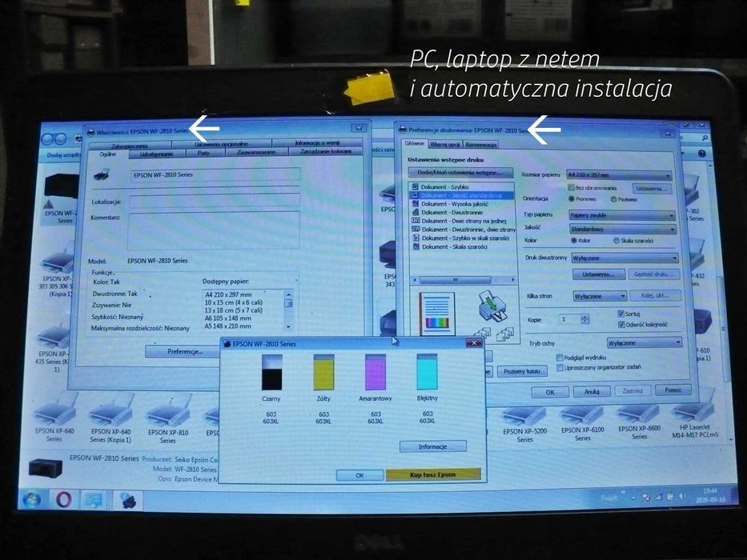This screenshot has width=747, height=560.
Task: Open Jakość dropdown
Action: pos(623,229)
